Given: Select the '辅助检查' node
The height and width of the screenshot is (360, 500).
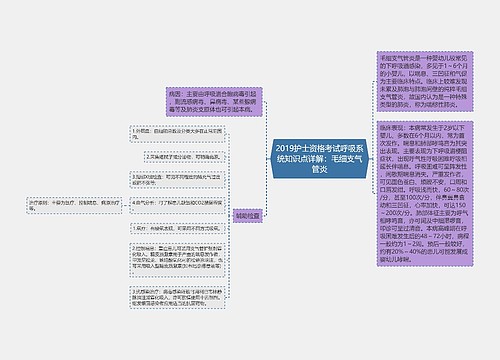Looking at the screenshot, I should point(248,216).
